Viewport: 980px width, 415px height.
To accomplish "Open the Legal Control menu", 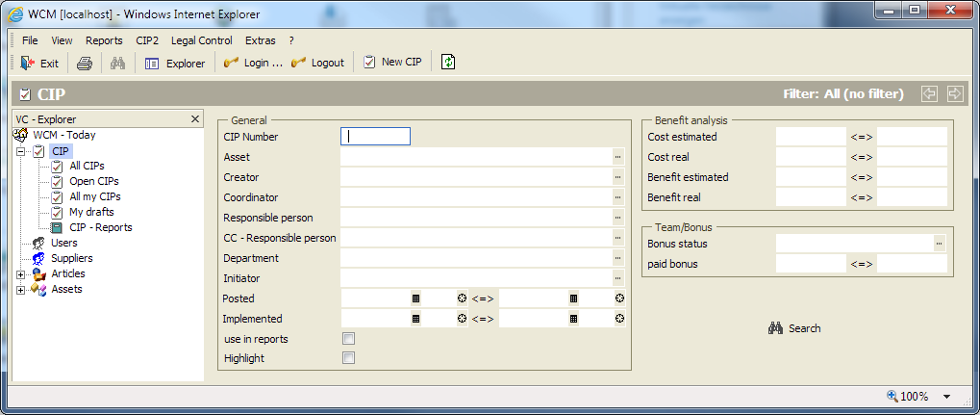I will 201,40.
